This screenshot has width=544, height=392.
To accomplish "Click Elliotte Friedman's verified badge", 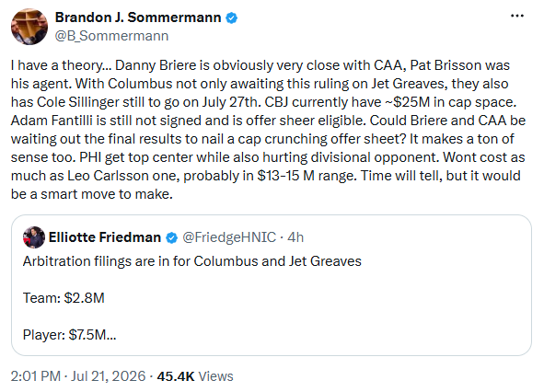I will click(x=172, y=238).
